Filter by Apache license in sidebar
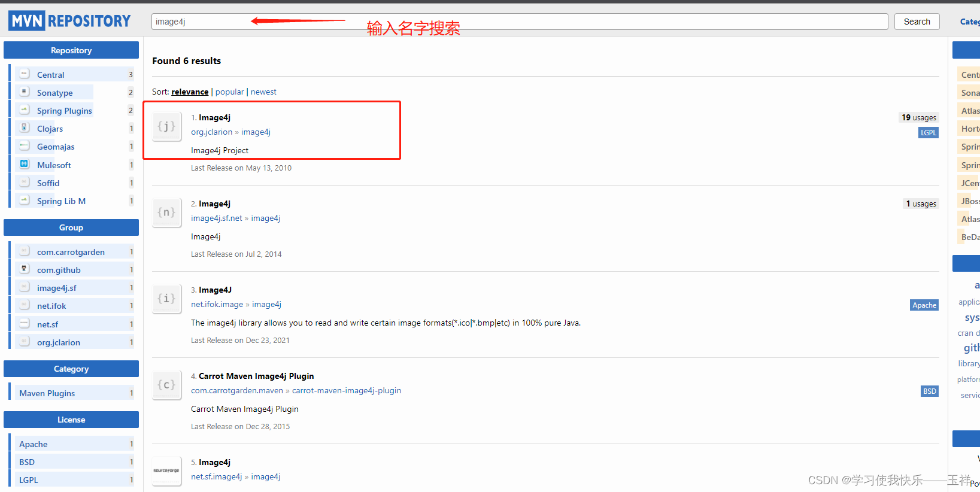 34,444
